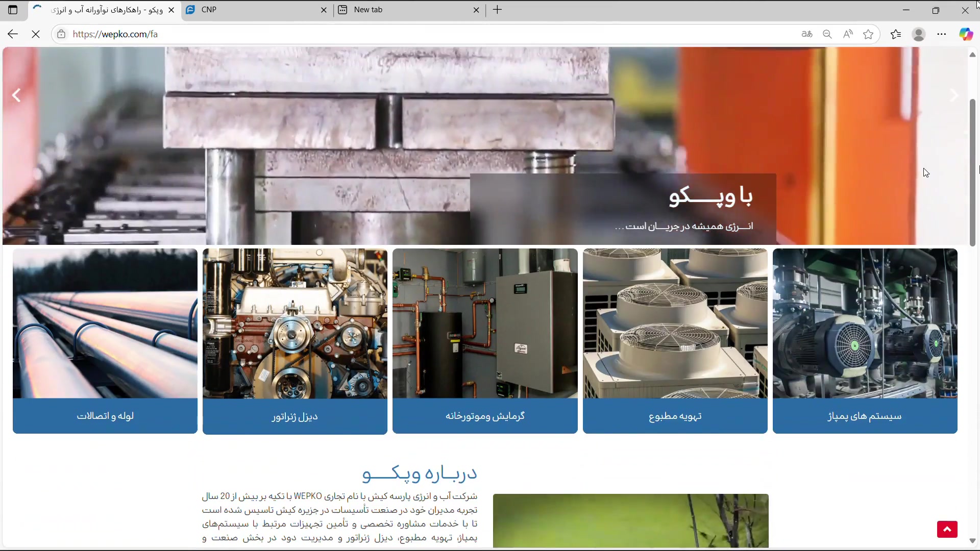Click the green nature image in About section
This screenshot has height=551, width=980.
coord(631,520)
